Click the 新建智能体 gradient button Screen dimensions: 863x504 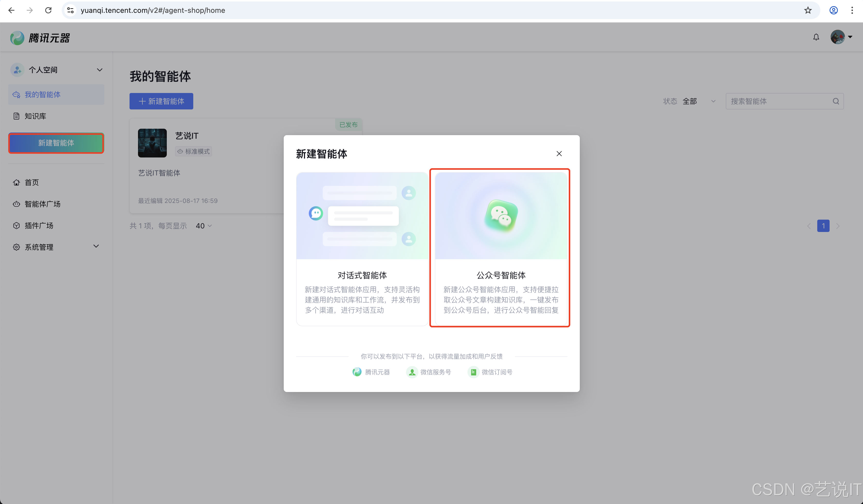click(56, 143)
